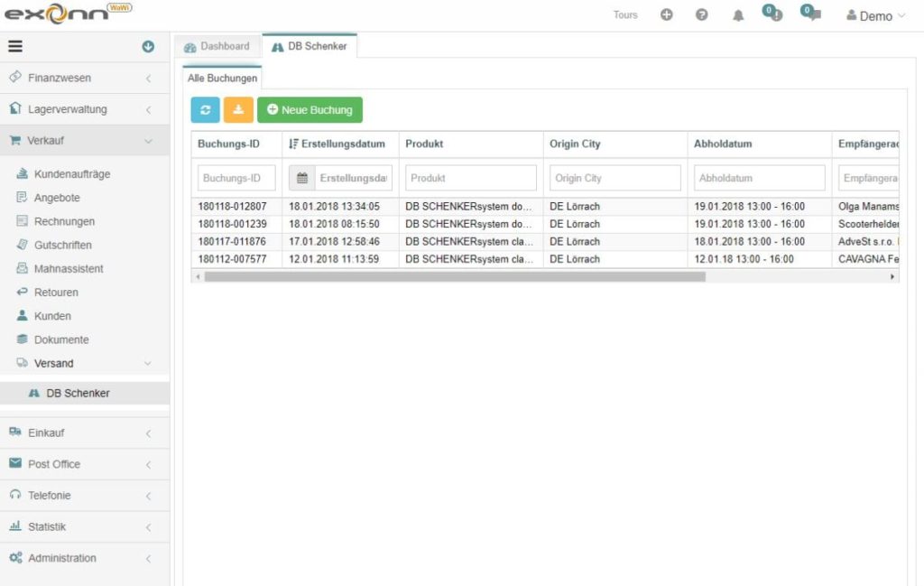924x586 pixels.
Task: Switch to the DB Schenker tab
Action: (x=310, y=46)
